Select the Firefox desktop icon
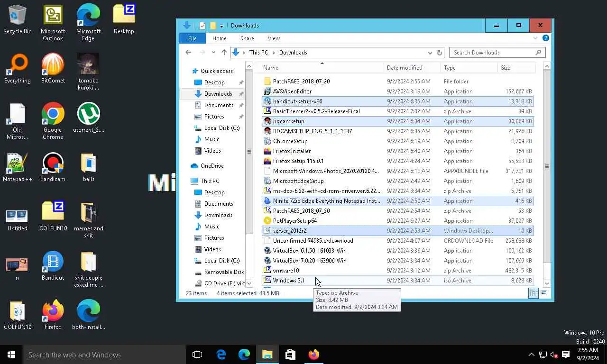Image resolution: width=607 pixels, height=364 pixels. tap(53, 315)
